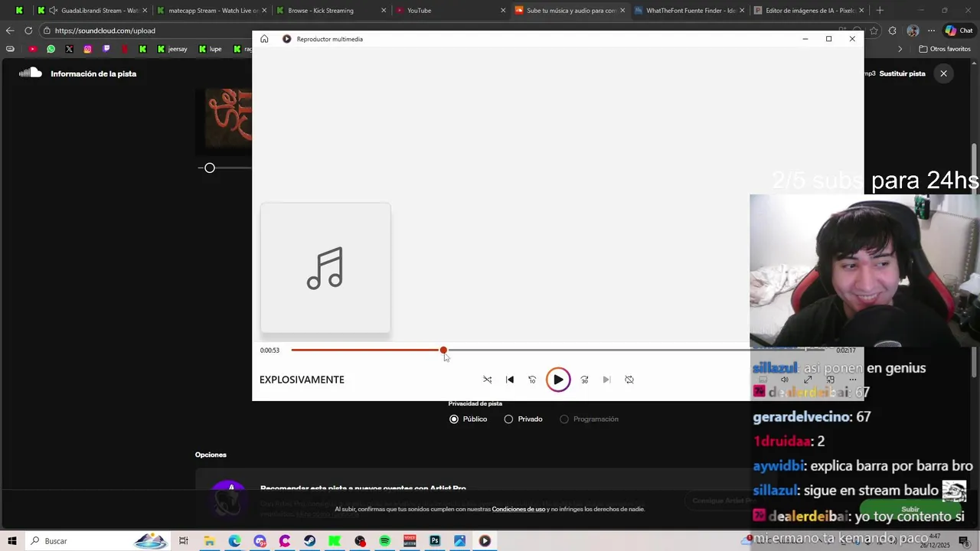Screen dimensions: 980x551
Task: Close the SoundCloud track information panel
Action: click(943, 73)
